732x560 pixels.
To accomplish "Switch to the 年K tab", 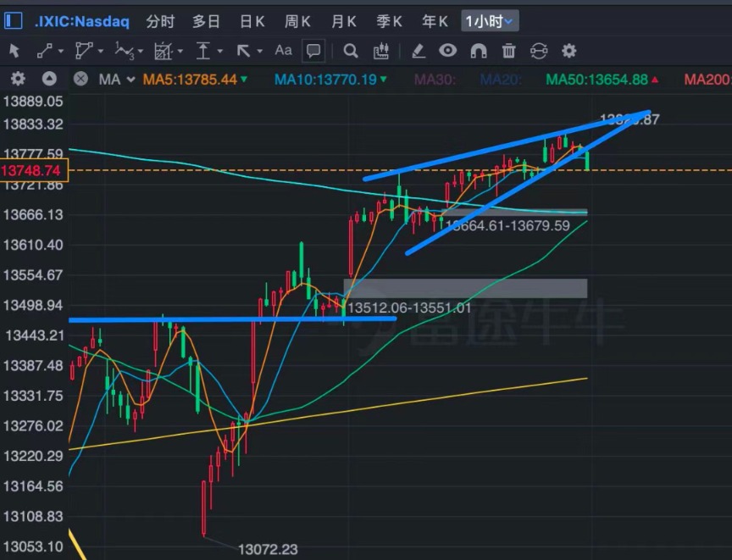I will pos(435,21).
